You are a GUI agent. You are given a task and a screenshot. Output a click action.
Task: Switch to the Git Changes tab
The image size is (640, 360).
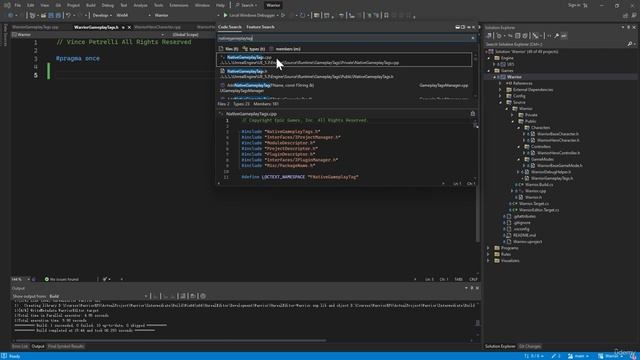pyautogui.click(x=529, y=346)
